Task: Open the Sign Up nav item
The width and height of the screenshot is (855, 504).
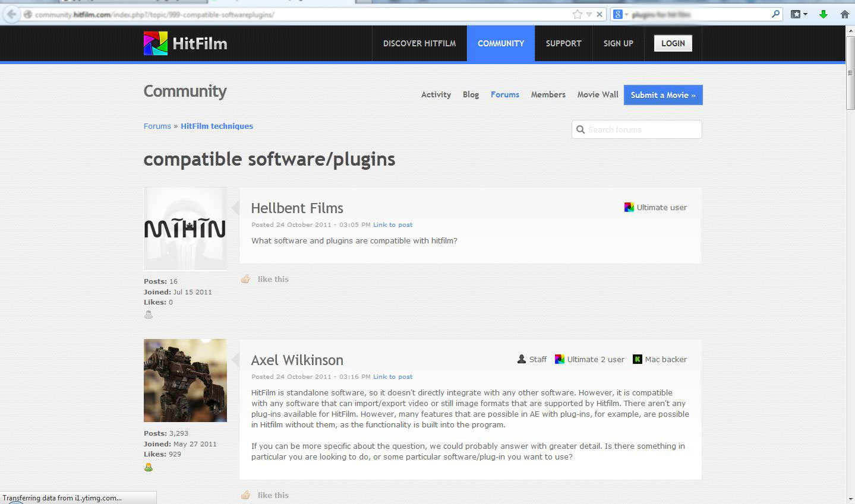Action: tap(619, 43)
